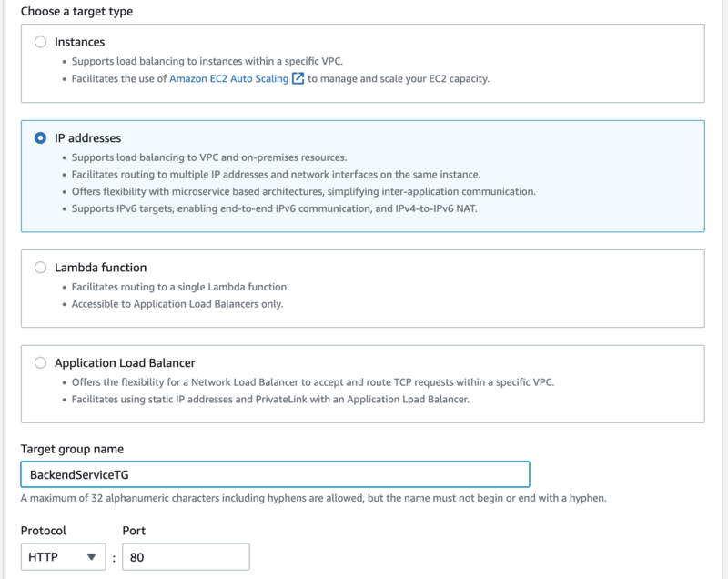Click the highlighted IP addresses card
The height and width of the screenshot is (579, 728).
tap(364, 173)
